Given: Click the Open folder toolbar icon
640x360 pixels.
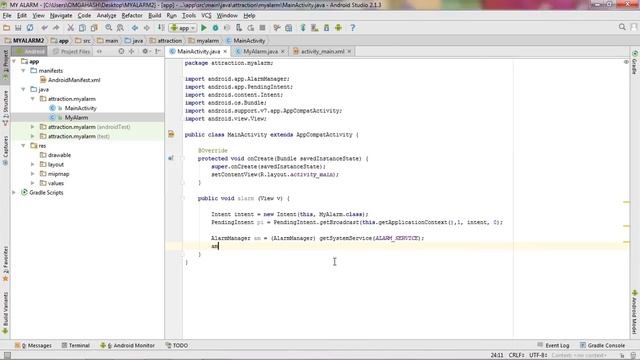Looking at the screenshot, I should [x=7, y=28].
